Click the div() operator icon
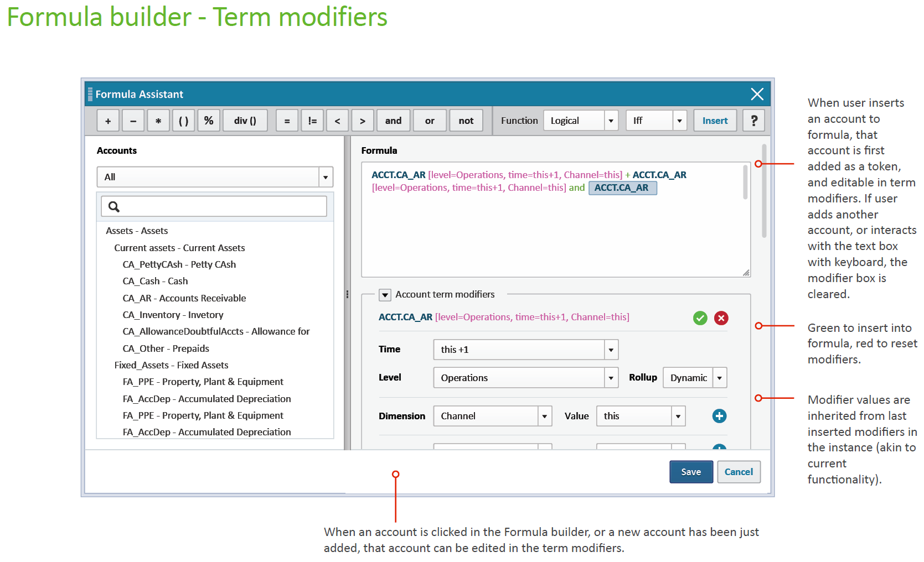Viewport: 924px width, 562px height. 245,121
